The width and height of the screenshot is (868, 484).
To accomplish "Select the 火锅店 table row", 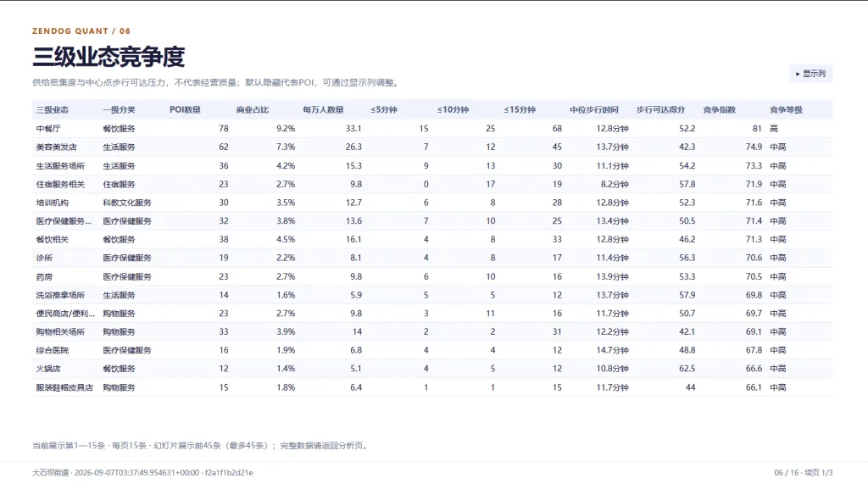I will tap(432, 369).
